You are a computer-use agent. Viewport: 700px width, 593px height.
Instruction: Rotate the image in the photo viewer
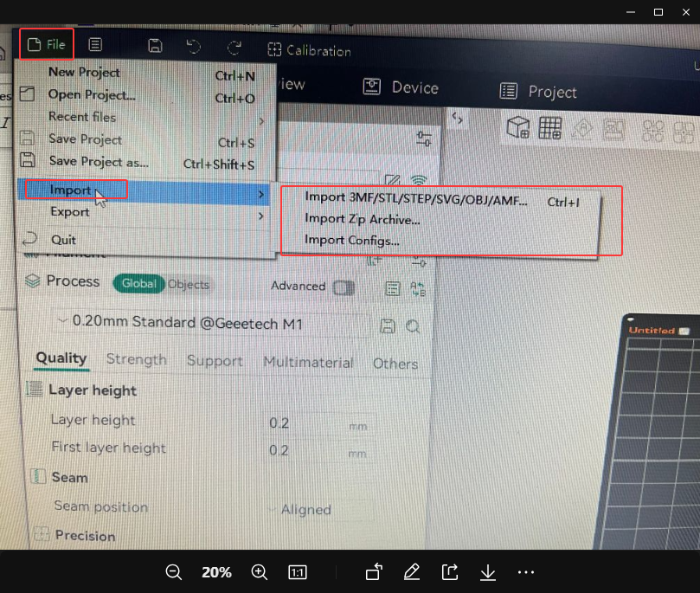pyautogui.click(x=374, y=572)
